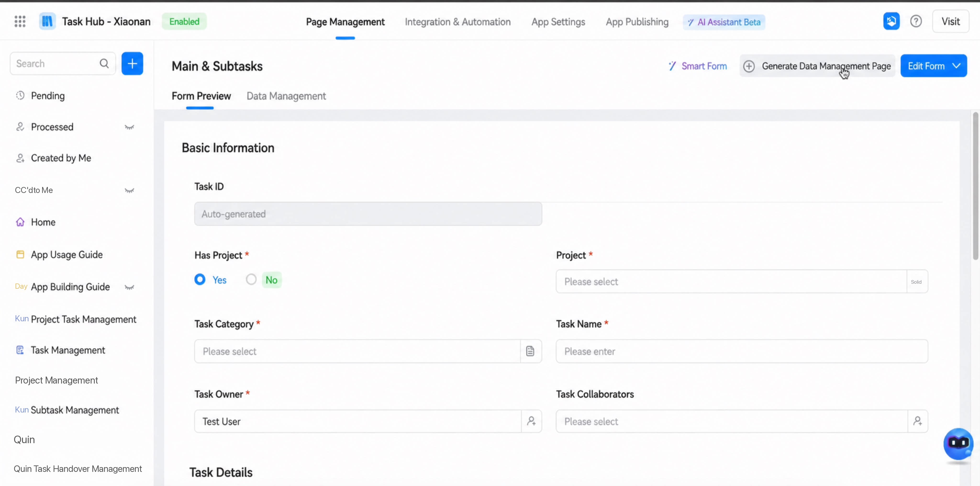Select the Yes radio for Has Project
This screenshot has height=486, width=980.
click(200, 280)
